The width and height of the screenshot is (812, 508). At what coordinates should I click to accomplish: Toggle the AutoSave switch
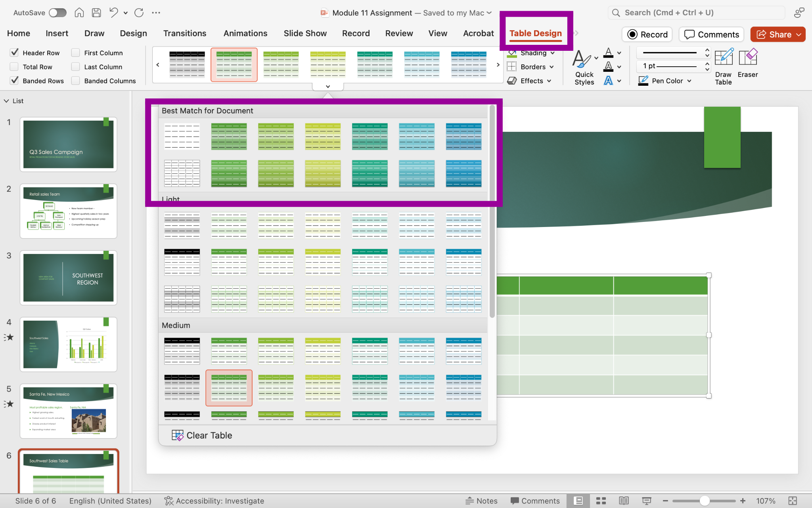tap(57, 13)
